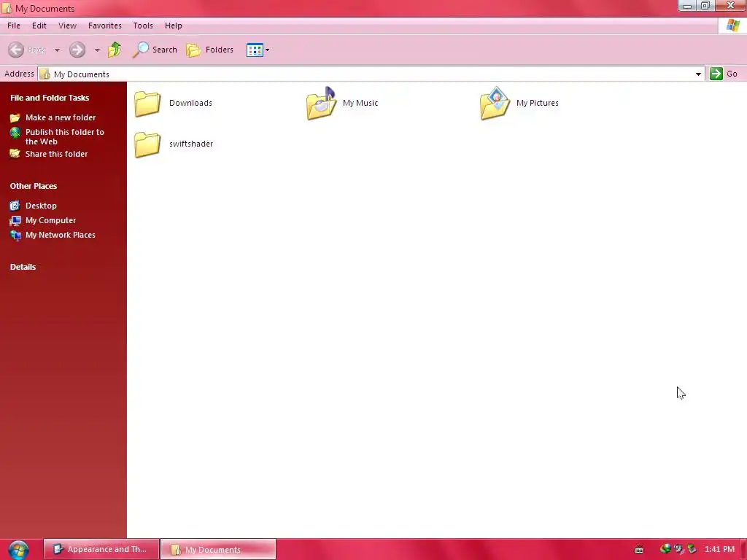This screenshot has height=560, width=747.
Task: Select the My Pictures folder icon
Action: [495, 103]
